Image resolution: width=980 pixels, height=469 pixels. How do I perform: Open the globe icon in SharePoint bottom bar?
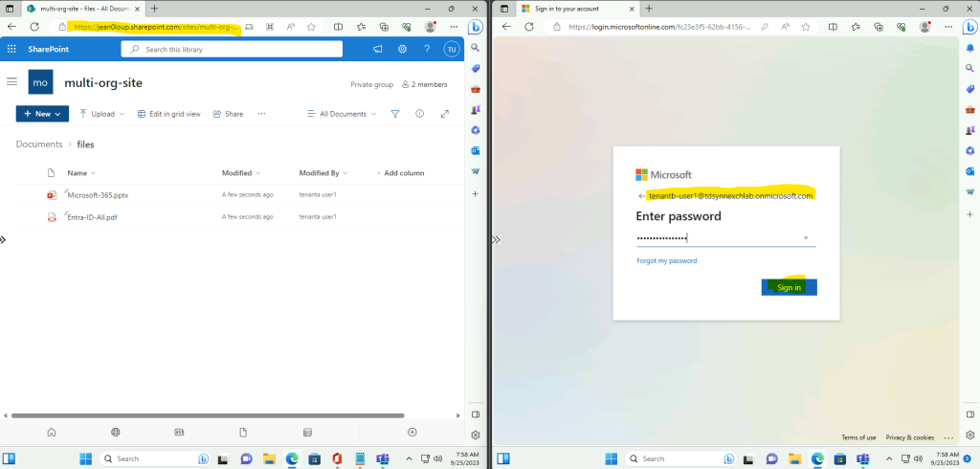pyautogui.click(x=116, y=432)
